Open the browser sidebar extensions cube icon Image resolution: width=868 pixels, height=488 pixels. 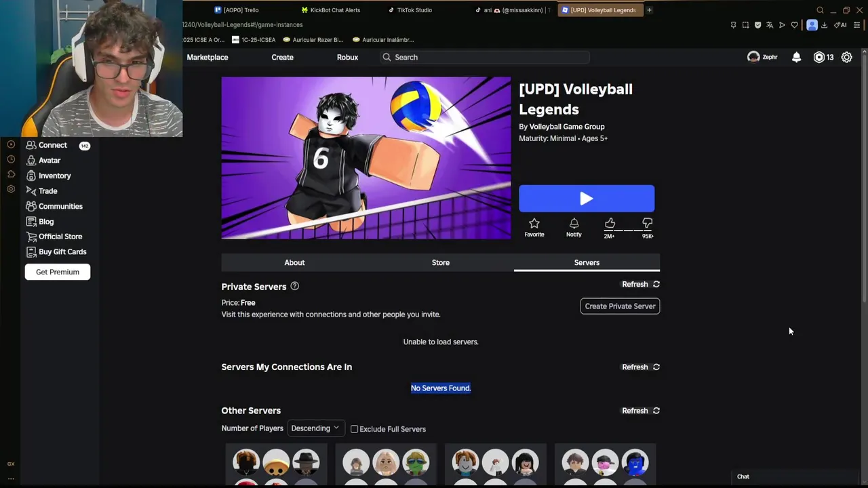(x=11, y=174)
